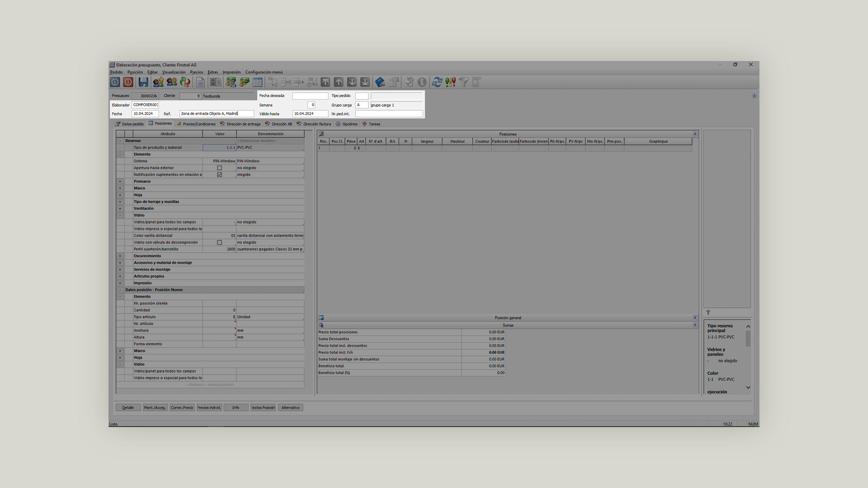Collapse Datos posición - Posición Nuevo section
Screen dimensions: 868x488
(120, 290)
